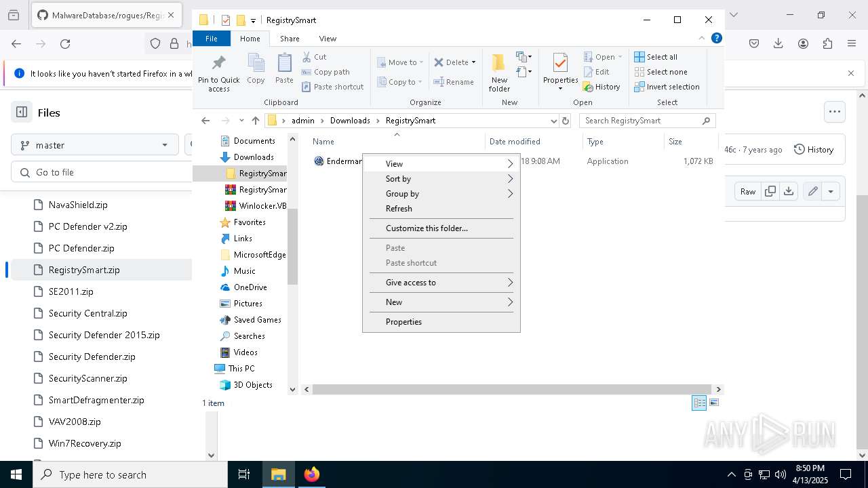
Task: Open the Sort by submenu
Action: tap(441, 179)
